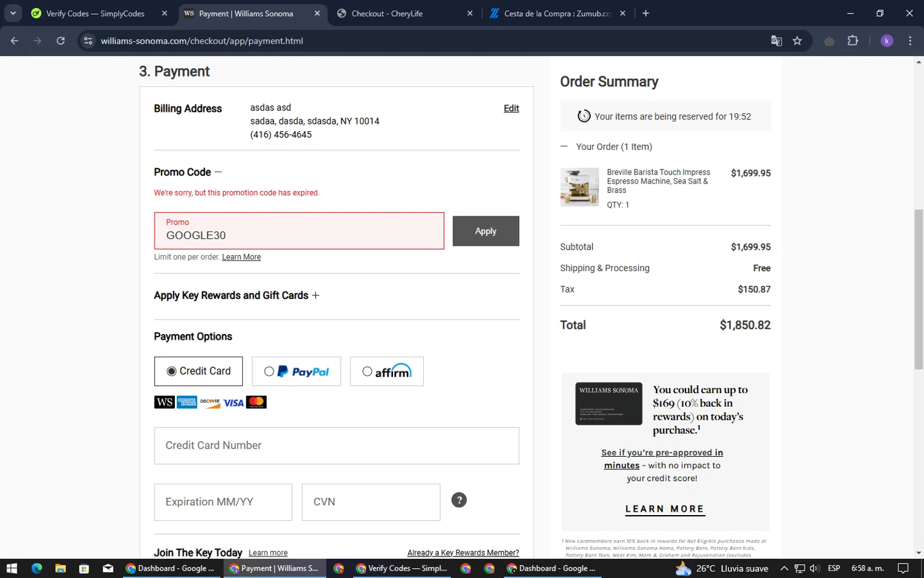Screen dimensions: 924x578
Task: Close the Cesta de la Compra tab
Action: [623, 14]
